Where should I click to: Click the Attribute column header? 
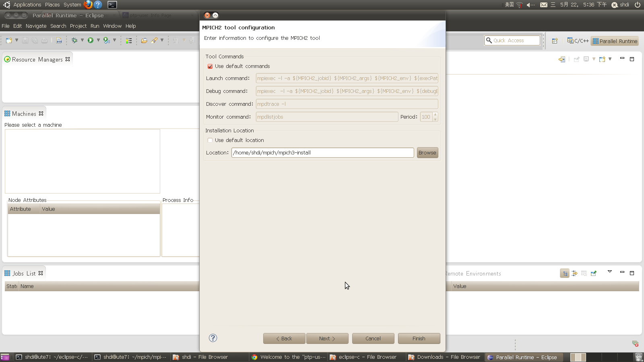(x=24, y=209)
